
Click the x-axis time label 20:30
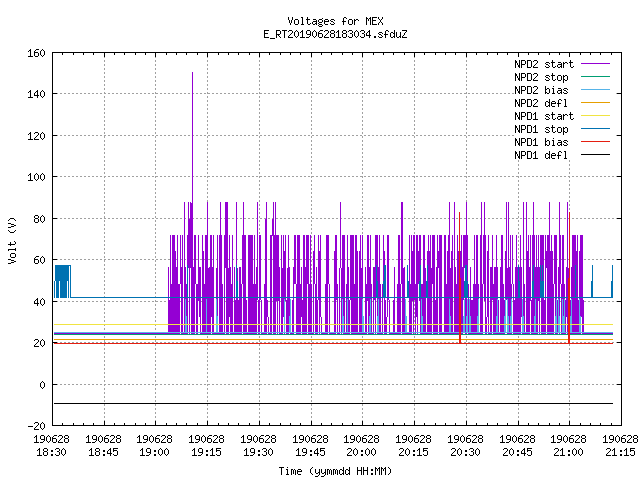click(x=465, y=452)
